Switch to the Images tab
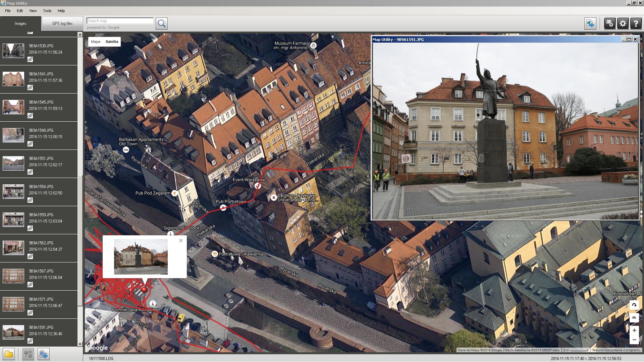This screenshot has width=644, height=362. coord(20,23)
